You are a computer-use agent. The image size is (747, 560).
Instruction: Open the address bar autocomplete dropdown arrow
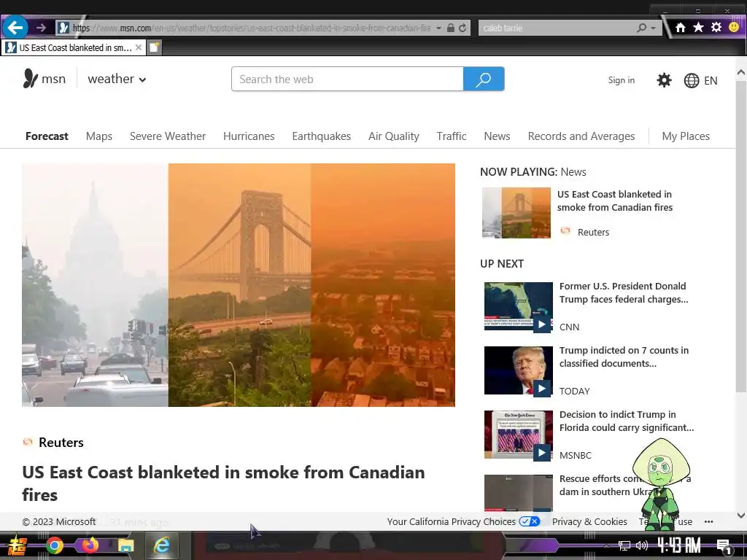click(x=438, y=28)
